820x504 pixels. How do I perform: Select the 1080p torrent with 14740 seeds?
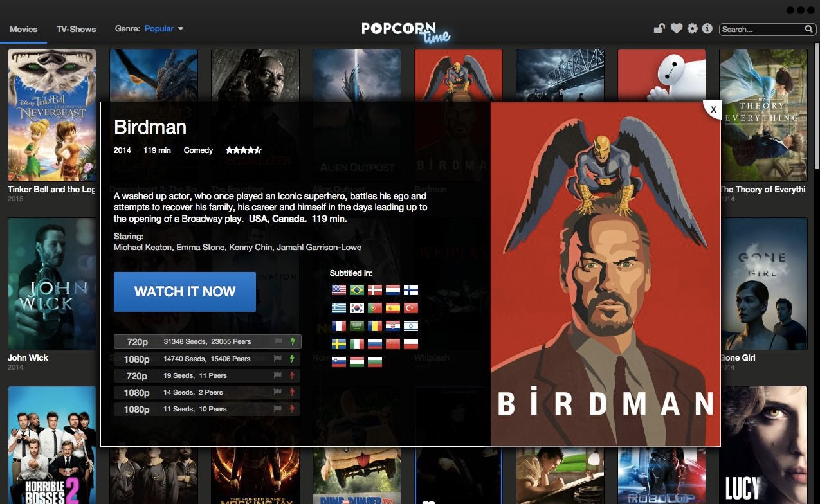[207, 359]
